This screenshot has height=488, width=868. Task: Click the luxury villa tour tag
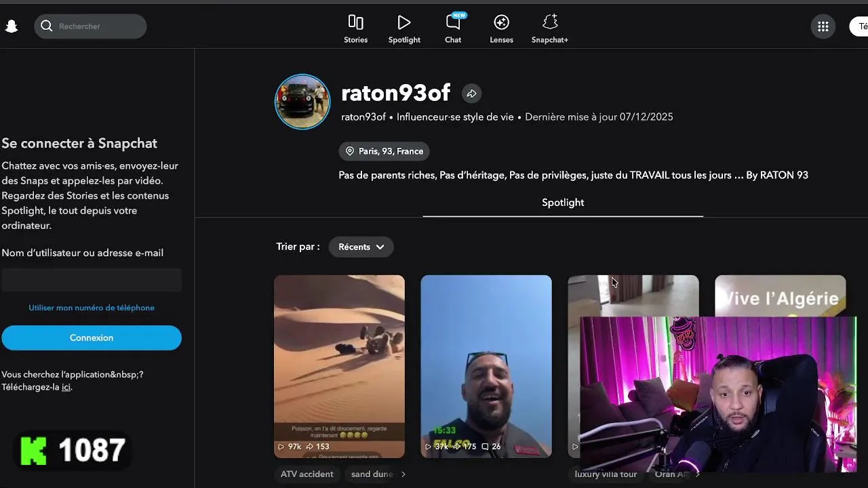[x=606, y=474]
